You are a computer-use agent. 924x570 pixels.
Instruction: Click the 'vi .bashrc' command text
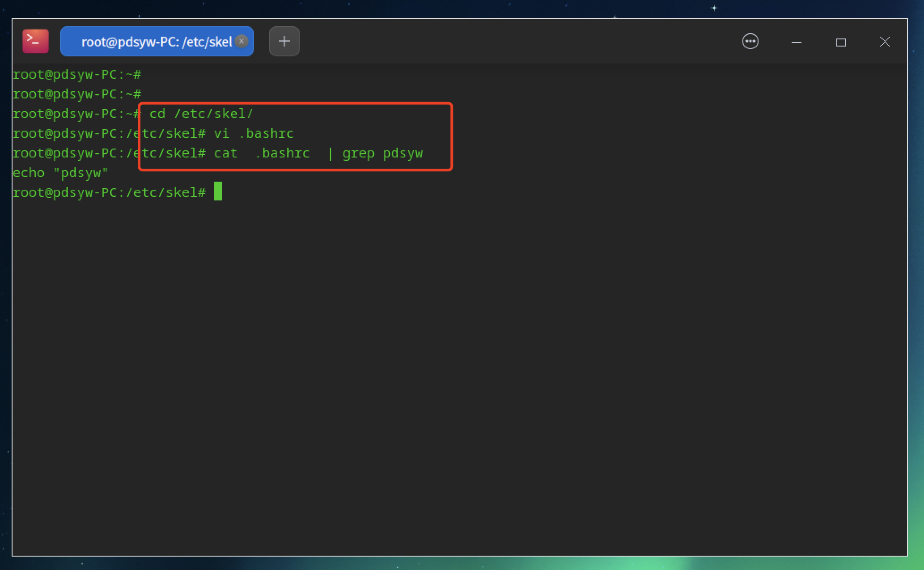click(x=254, y=133)
